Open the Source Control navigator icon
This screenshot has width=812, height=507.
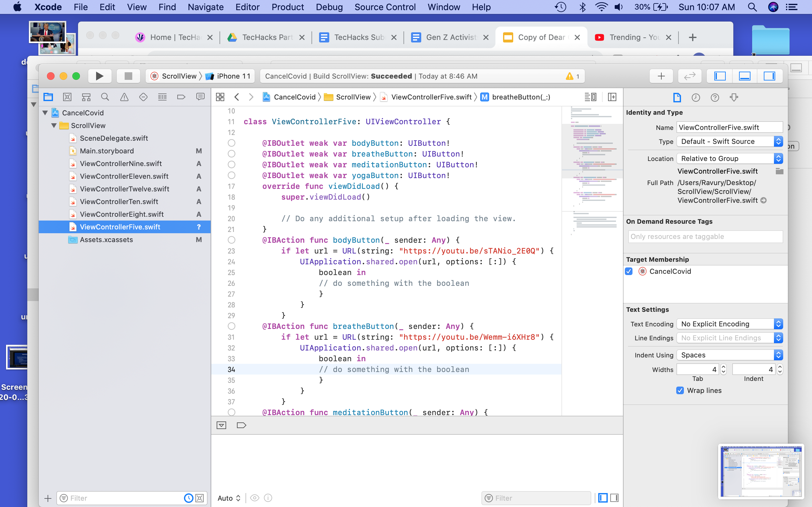point(67,97)
